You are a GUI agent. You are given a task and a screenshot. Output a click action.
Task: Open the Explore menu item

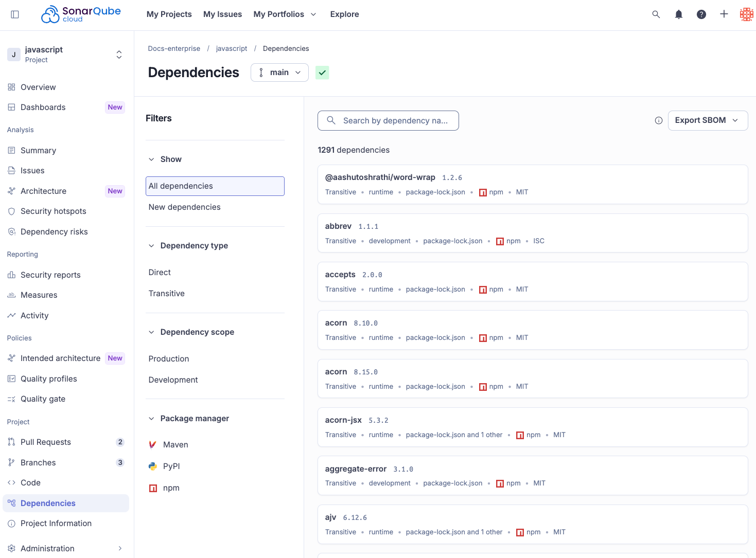(344, 14)
